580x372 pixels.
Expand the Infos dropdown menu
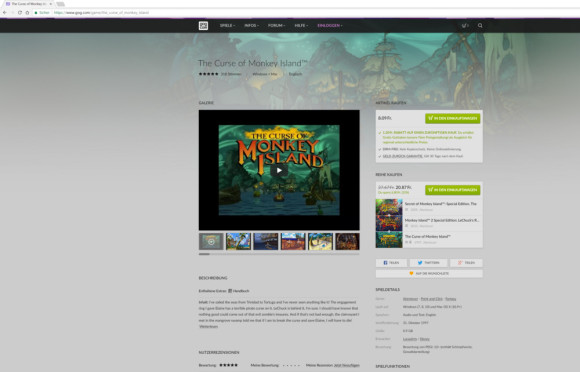[252, 26]
